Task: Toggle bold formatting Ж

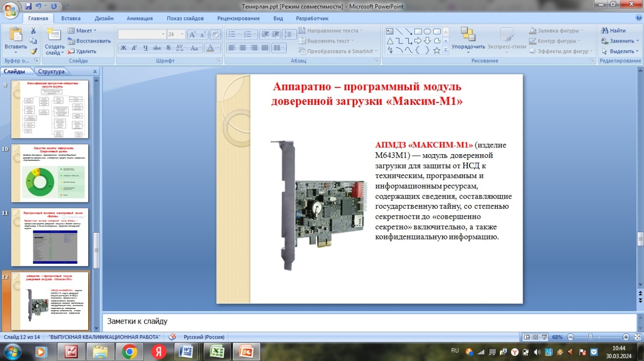Action: pos(124,48)
